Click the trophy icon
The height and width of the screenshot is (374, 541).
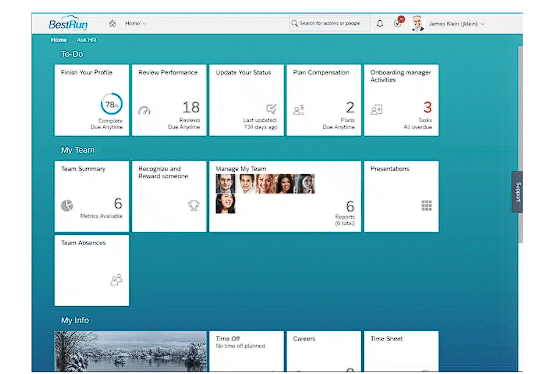point(194,205)
